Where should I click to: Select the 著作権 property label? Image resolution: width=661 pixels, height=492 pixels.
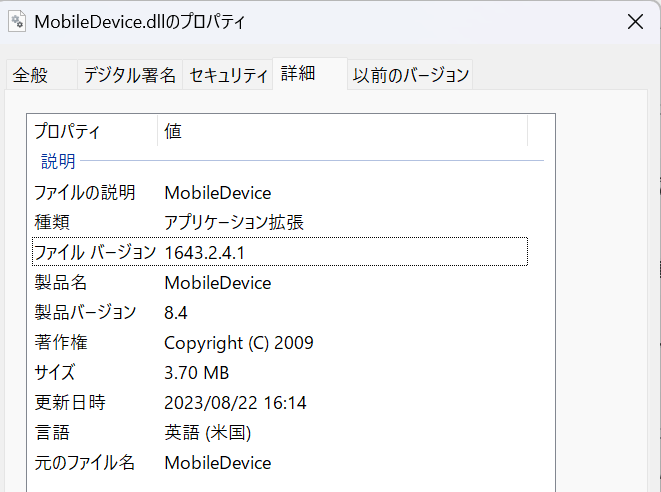[61, 342]
